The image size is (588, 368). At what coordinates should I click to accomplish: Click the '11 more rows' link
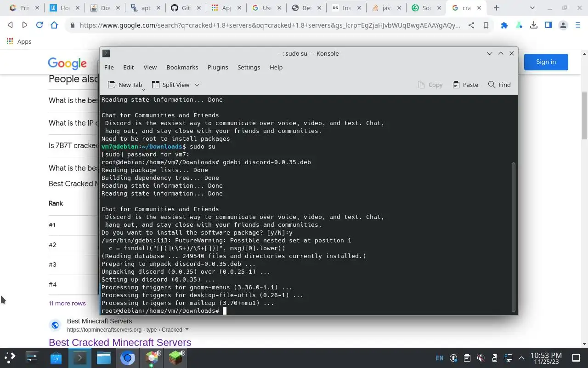[67, 303]
